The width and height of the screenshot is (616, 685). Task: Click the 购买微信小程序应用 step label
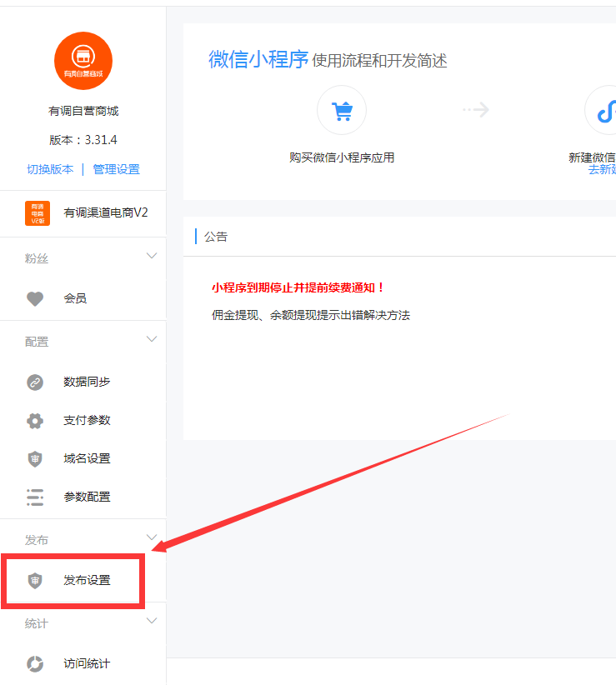click(x=342, y=157)
